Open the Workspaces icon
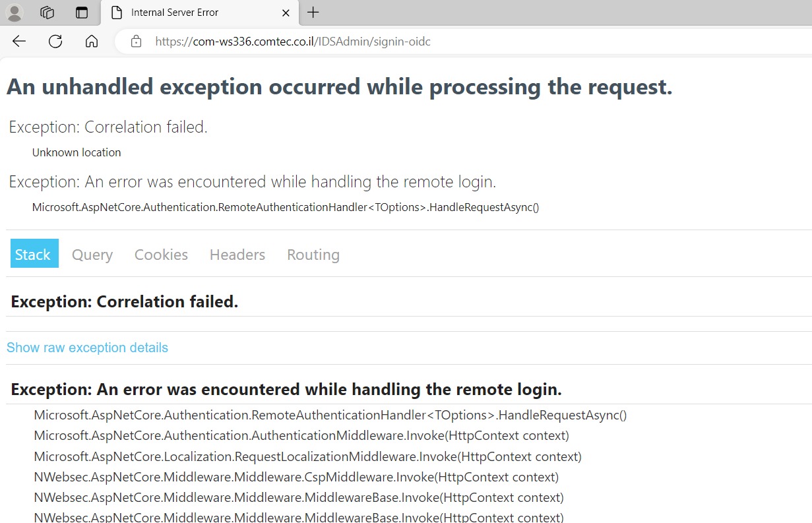 (x=46, y=12)
